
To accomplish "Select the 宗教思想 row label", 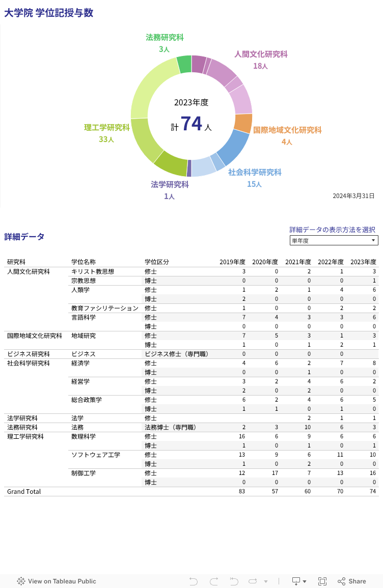I will (84, 281).
